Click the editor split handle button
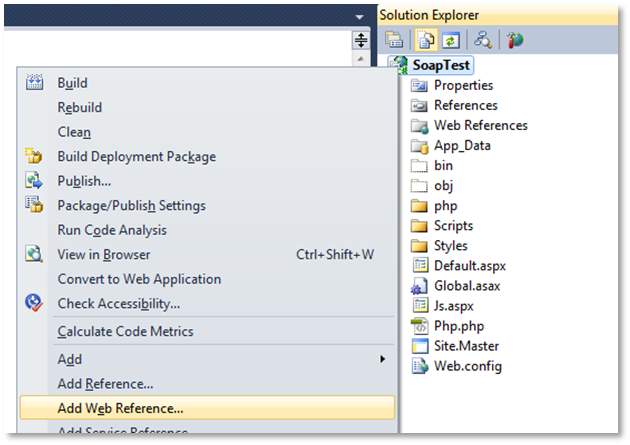630x445 pixels. (361, 41)
